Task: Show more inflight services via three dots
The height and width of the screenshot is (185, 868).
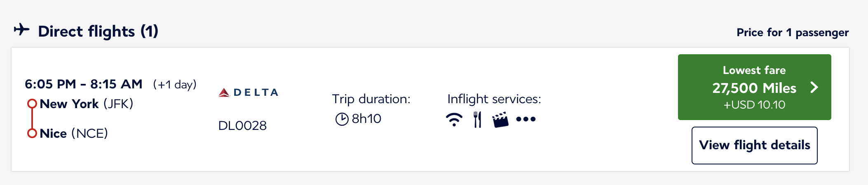Action: pyautogui.click(x=525, y=119)
